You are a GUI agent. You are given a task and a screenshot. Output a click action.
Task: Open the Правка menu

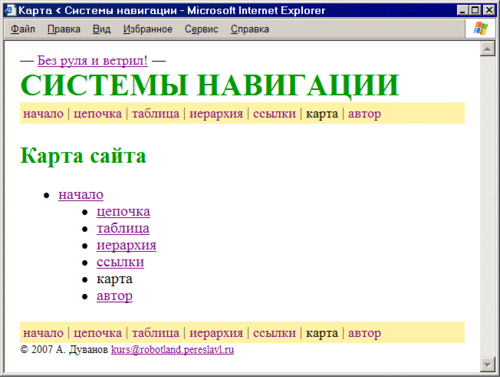coord(64,29)
